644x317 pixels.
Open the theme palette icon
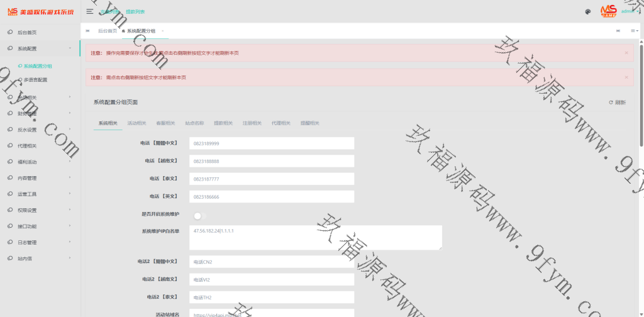click(588, 11)
